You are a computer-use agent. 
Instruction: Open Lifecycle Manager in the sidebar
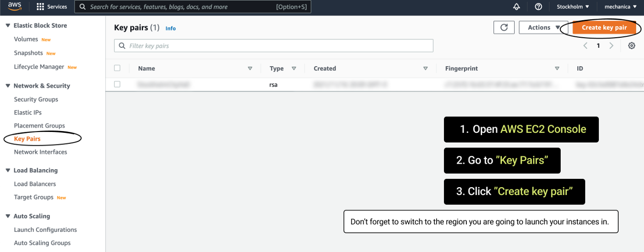[x=39, y=67]
